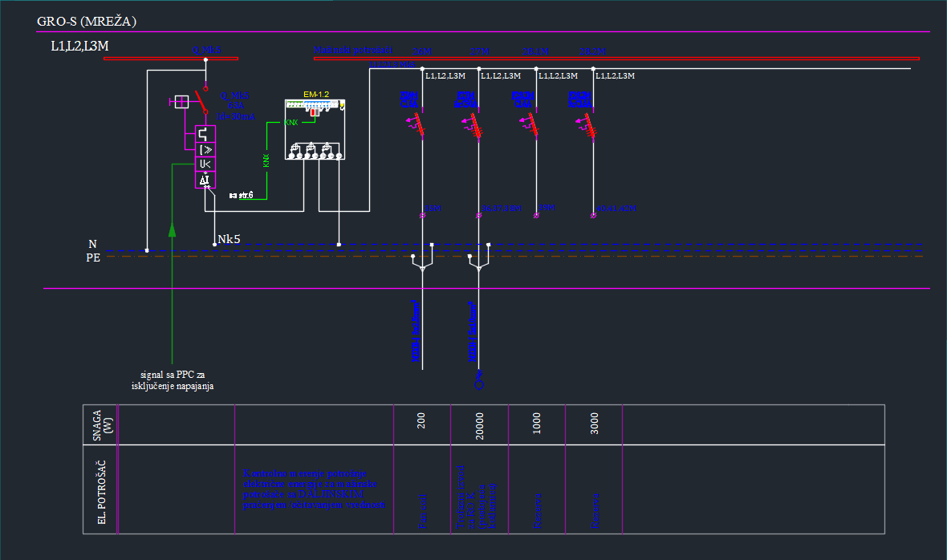
Task: Click the GRO-S (MREŽA) title text
Action: [87, 22]
